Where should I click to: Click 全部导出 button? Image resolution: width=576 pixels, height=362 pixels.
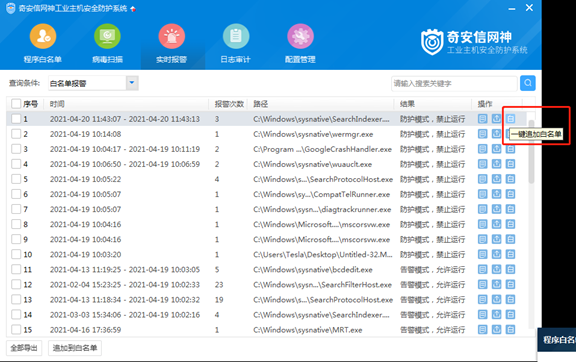click(x=24, y=348)
